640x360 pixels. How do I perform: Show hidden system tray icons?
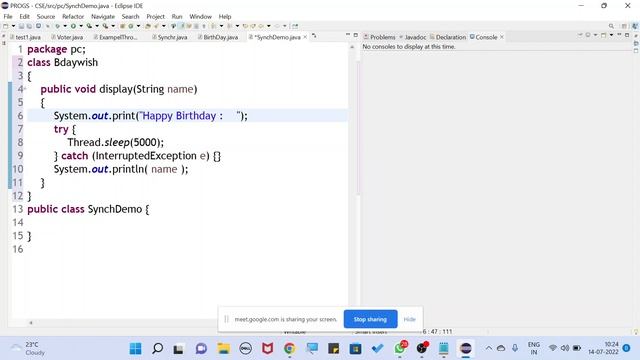pyautogui.click(x=489, y=348)
